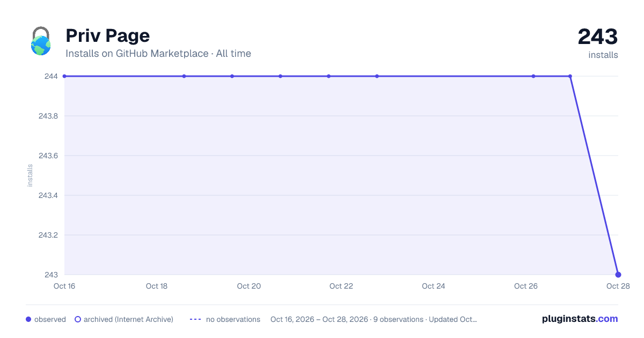Click the 243.8 y-axis label
The width and height of the screenshot is (644, 338).
tap(48, 116)
